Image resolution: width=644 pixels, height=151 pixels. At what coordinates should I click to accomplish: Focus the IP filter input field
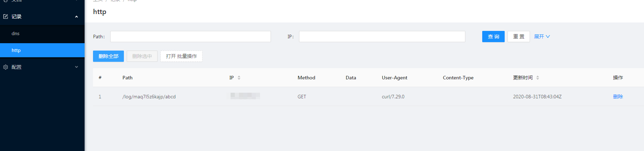tap(382, 37)
